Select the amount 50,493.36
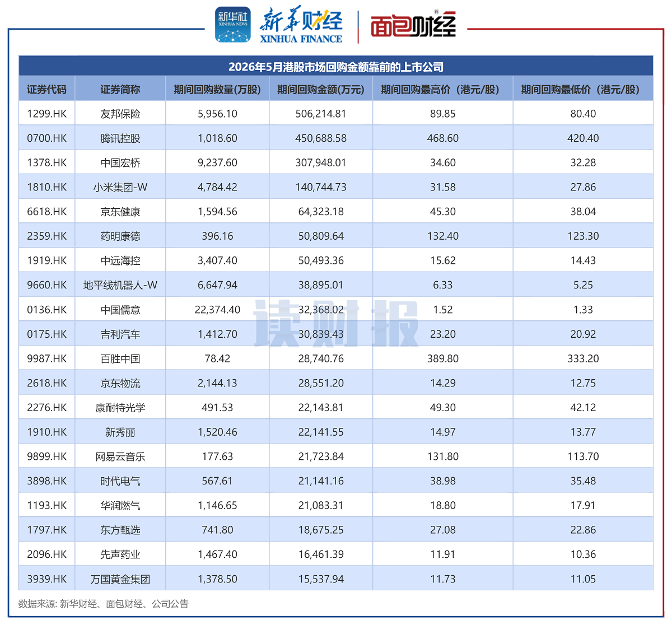The height and width of the screenshot is (625, 672). tap(321, 261)
